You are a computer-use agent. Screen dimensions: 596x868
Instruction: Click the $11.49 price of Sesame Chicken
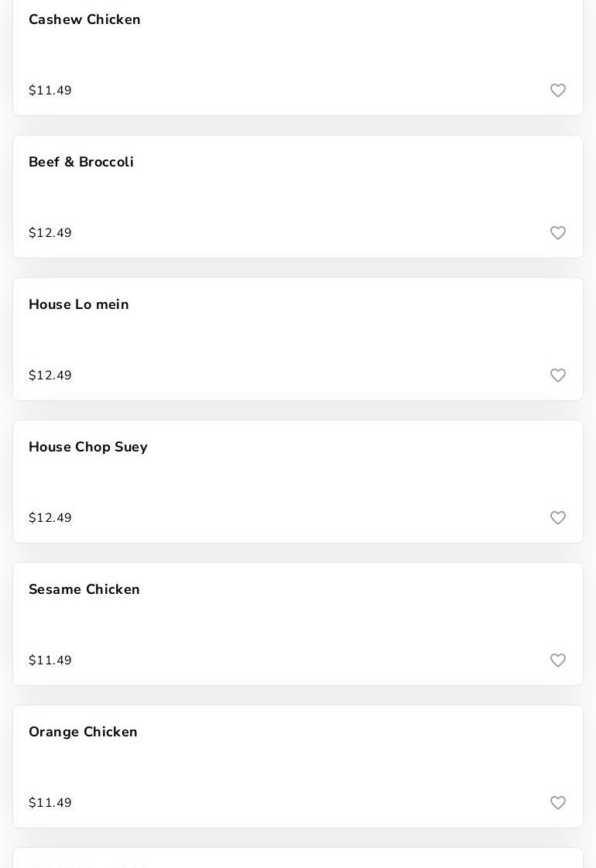point(50,660)
